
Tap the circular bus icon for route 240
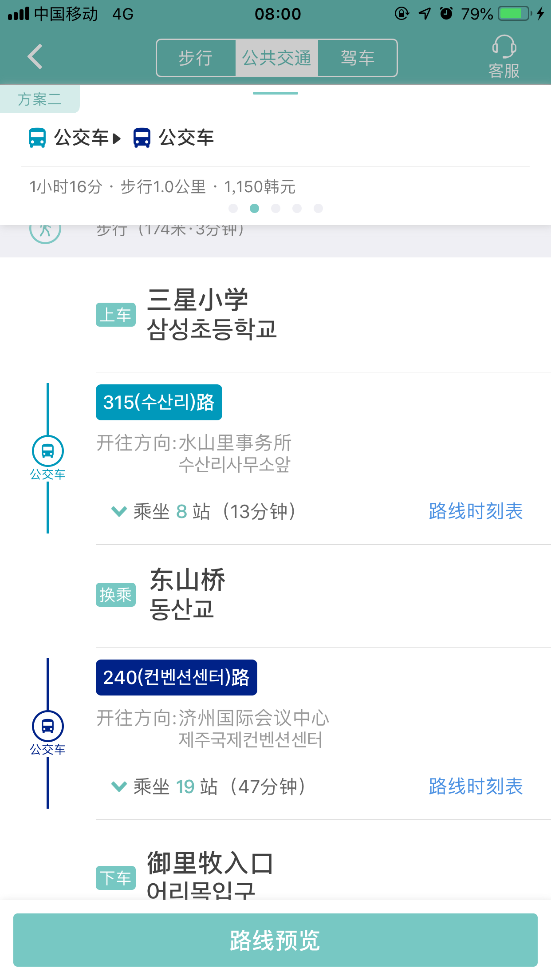point(48,726)
